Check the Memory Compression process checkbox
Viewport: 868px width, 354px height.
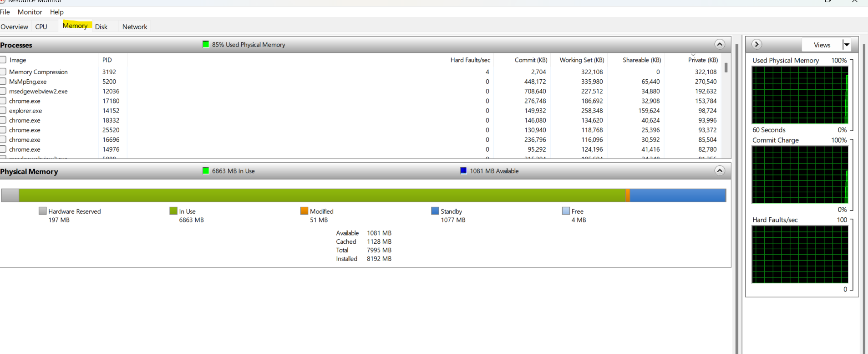pyautogui.click(x=3, y=72)
